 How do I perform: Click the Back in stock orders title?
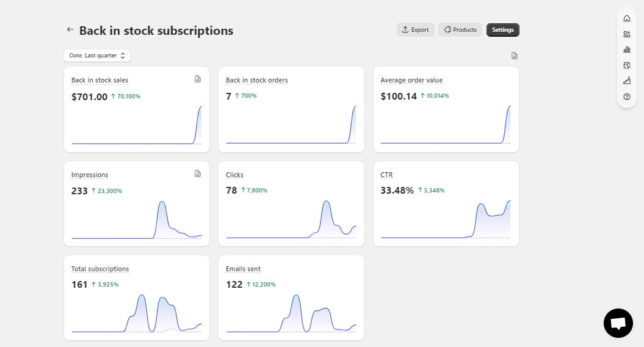257,80
